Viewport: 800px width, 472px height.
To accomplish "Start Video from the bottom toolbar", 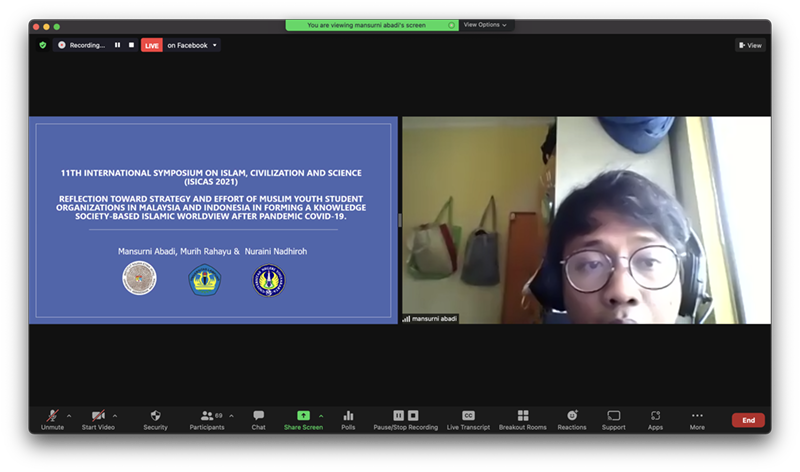I will [x=97, y=418].
